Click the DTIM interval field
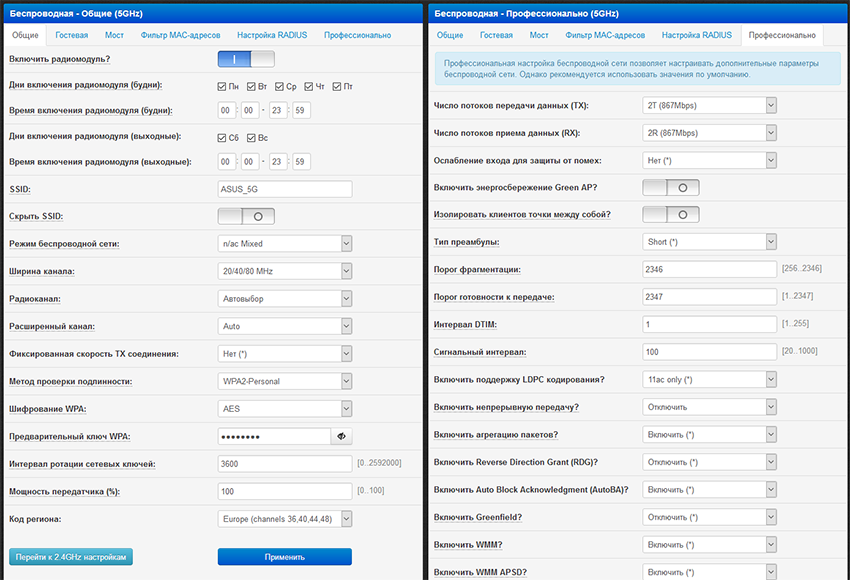Screen dimensions: 850x580 (x=710, y=324)
